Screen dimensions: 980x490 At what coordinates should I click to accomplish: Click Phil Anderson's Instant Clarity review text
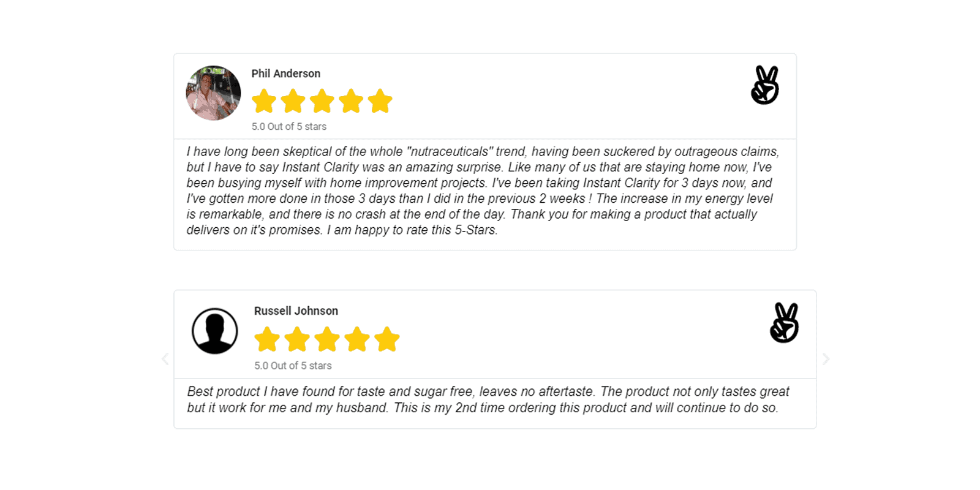point(483,190)
